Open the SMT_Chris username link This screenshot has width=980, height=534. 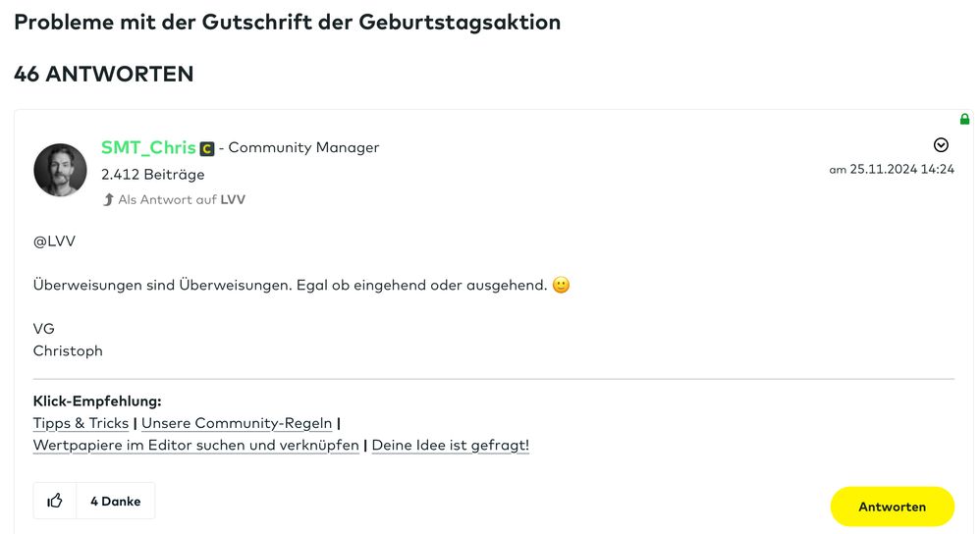click(x=148, y=147)
